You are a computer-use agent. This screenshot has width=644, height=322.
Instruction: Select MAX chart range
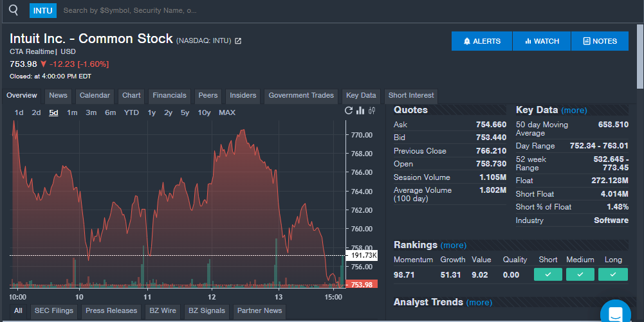click(227, 113)
